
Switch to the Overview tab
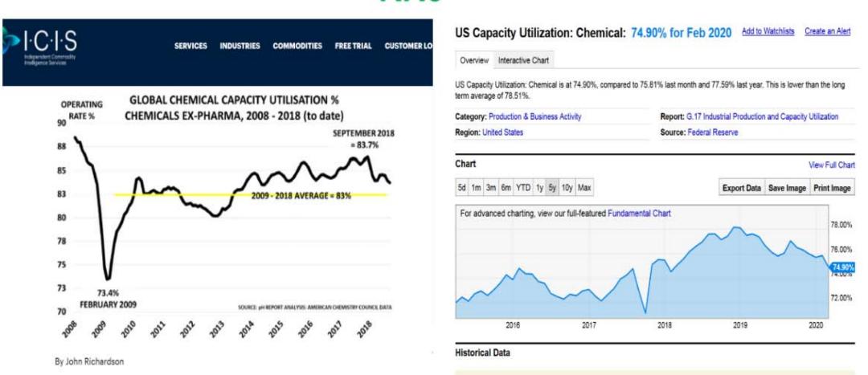pyautogui.click(x=473, y=61)
